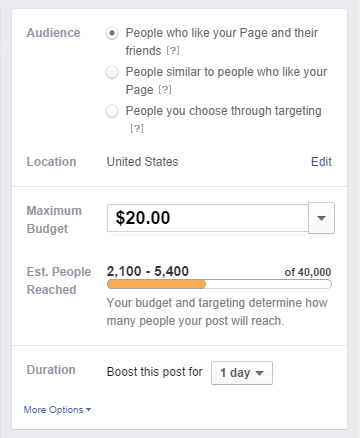
Task: Open help [?] icon next to "friends"
Action: coord(173,51)
